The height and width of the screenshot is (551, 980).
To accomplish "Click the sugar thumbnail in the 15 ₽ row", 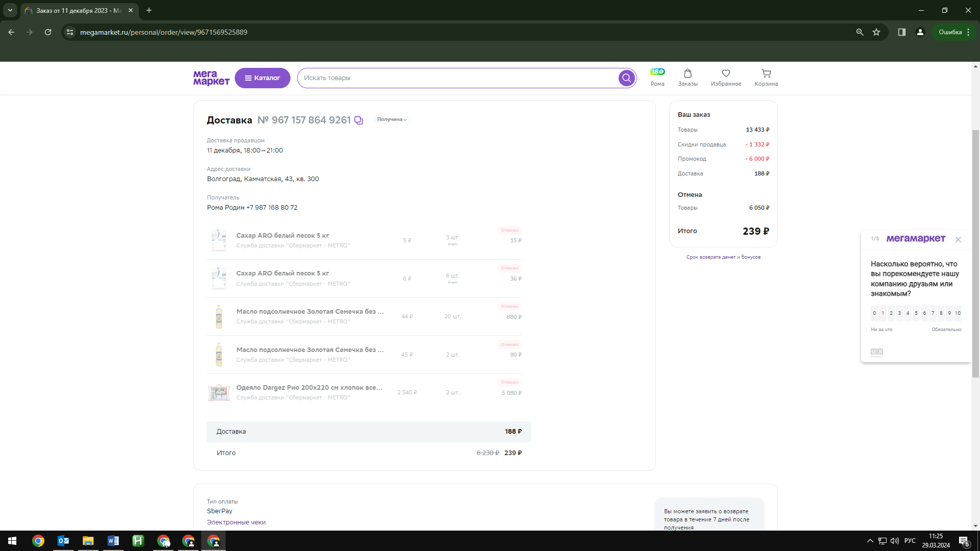I will pos(219,240).
